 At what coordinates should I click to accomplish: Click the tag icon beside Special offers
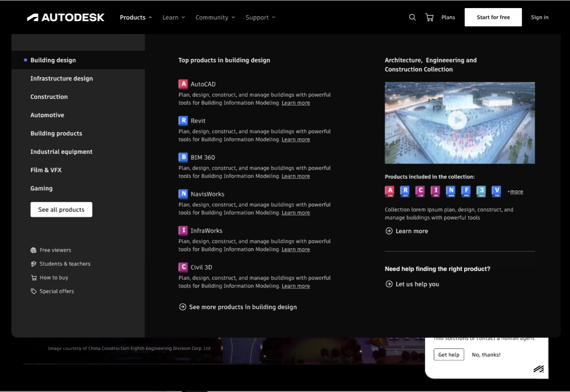coord(34,291)
